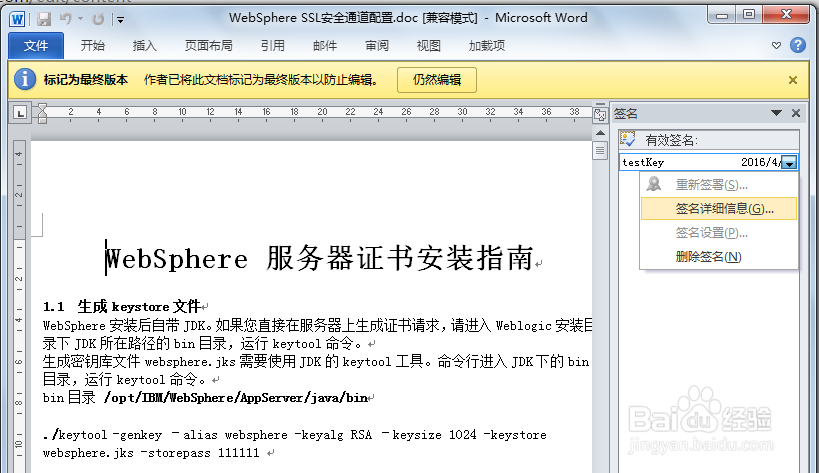819x473 pixels.
Task: Click the vertical scrollbar up arrow
Action: coord(600,133)
